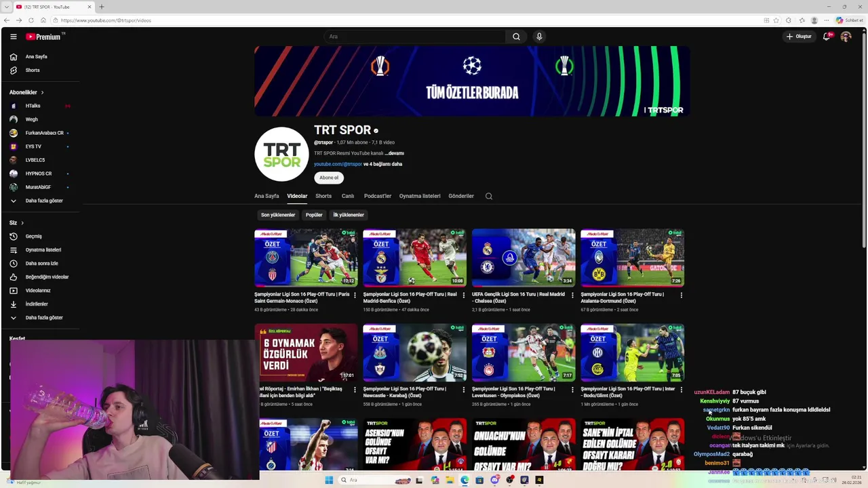Image resolution: width=868 pixels, height=488 pixels.
Task: Search within TRT SPOR channel magnifier
Action: tap(488, 196)
